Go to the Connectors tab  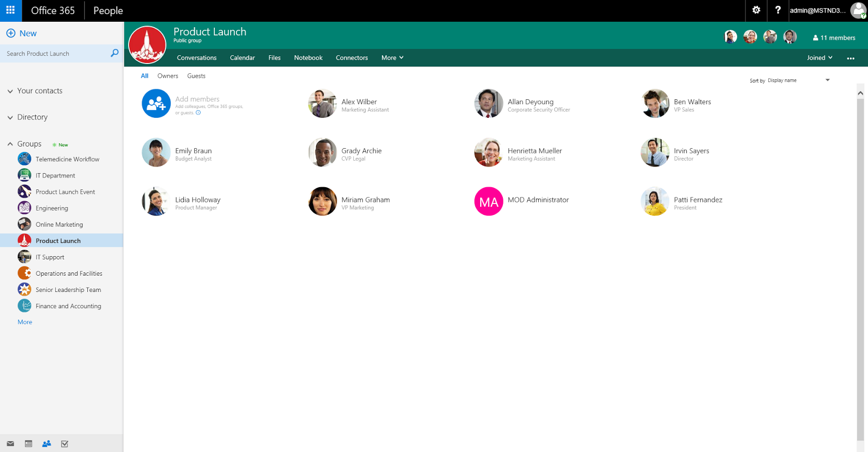pyautogui.click(x=352, y=58)
